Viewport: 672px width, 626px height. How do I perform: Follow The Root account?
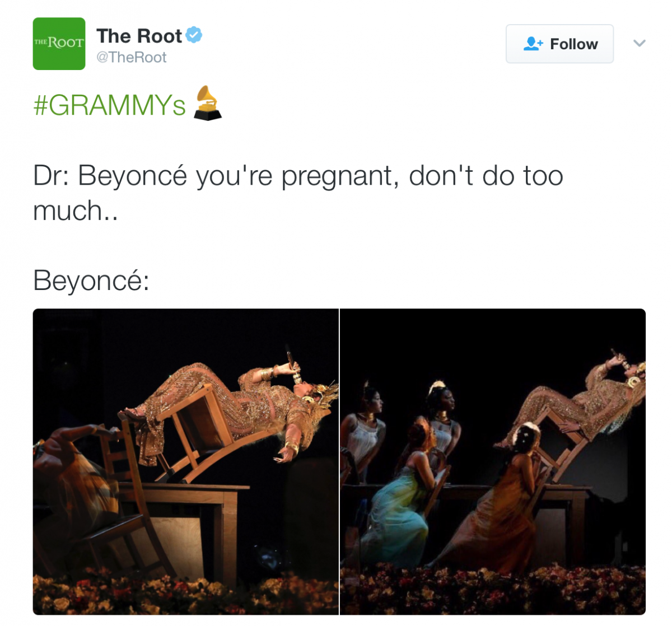coord(559,44)
